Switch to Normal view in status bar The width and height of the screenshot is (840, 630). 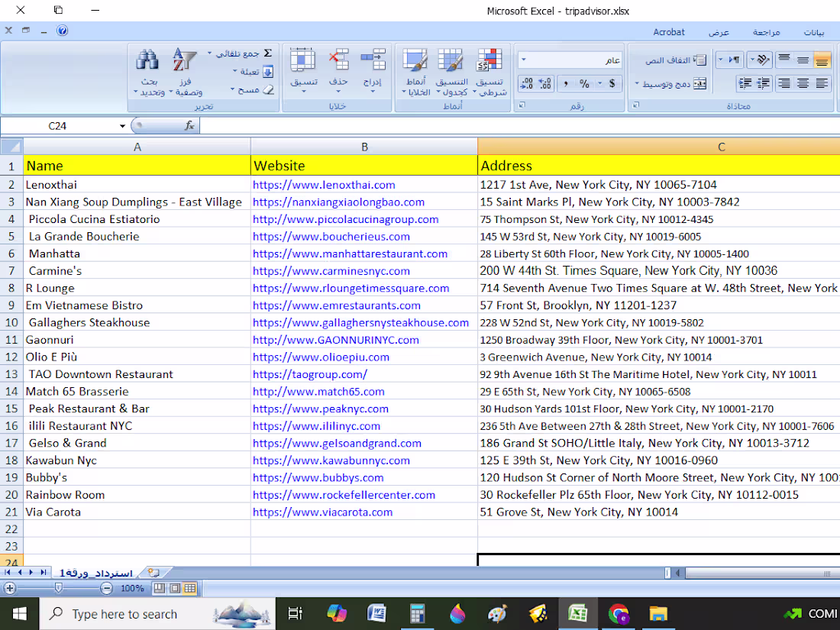pos(189,588)
